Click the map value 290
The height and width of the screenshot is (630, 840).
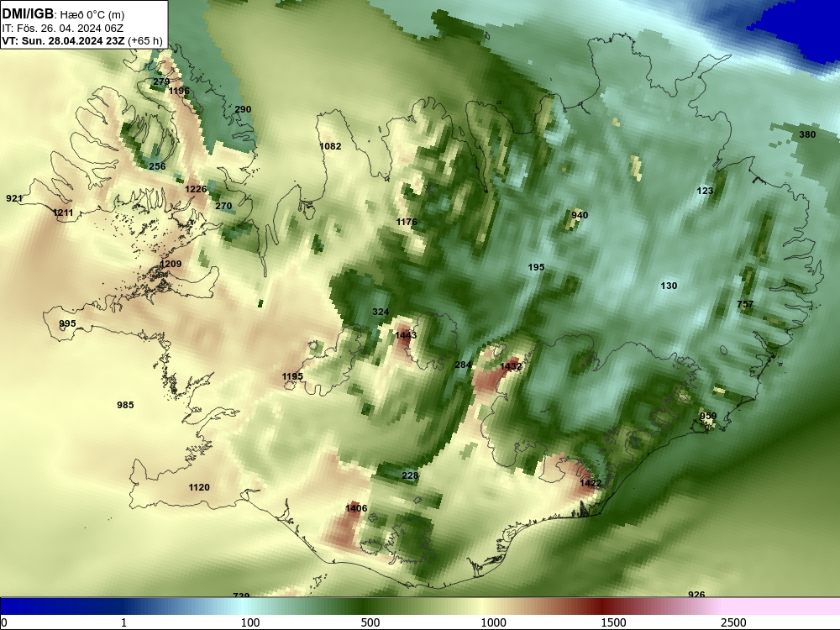[243, 109]
